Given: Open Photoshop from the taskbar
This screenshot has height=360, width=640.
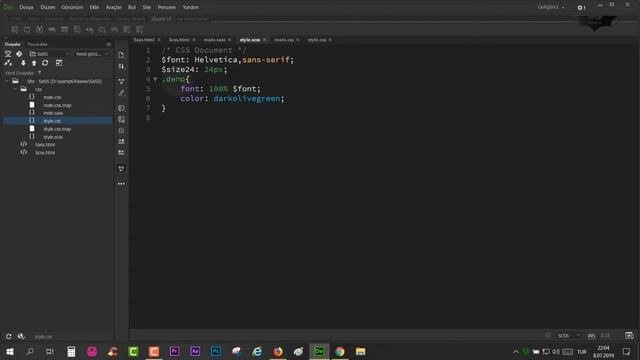Looking at the screenshot, I should click(216, 351).
